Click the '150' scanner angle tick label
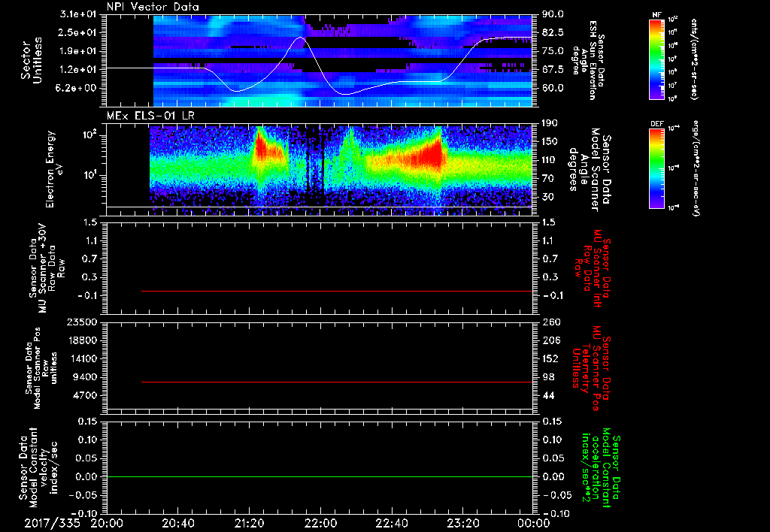The image size is (770, 532). (550, 141)
